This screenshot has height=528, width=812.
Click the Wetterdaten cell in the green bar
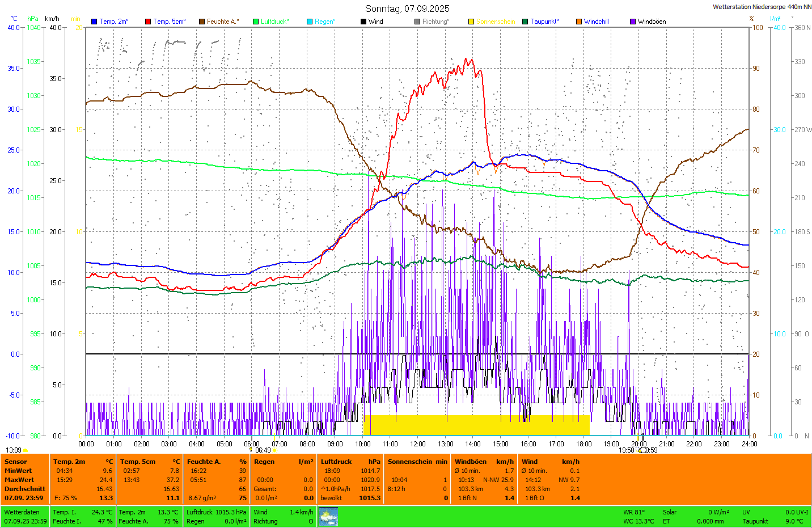pos(22,512)
